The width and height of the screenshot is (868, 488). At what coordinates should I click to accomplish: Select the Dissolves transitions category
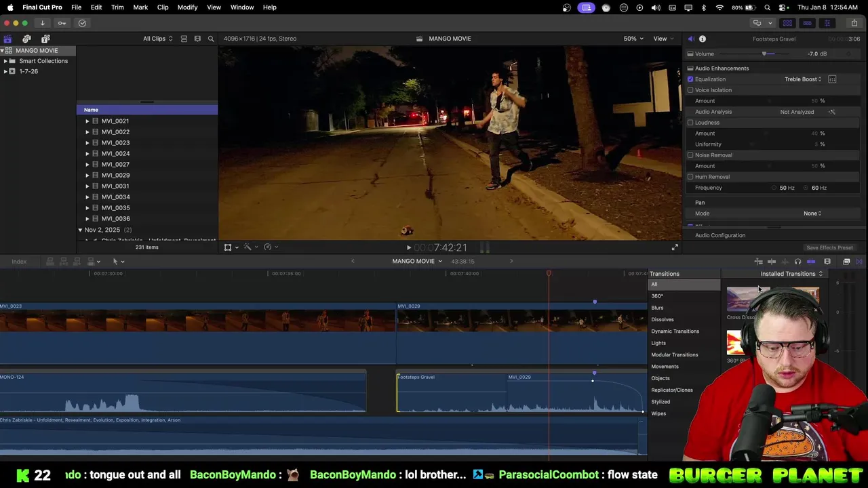tap(663, 320)
